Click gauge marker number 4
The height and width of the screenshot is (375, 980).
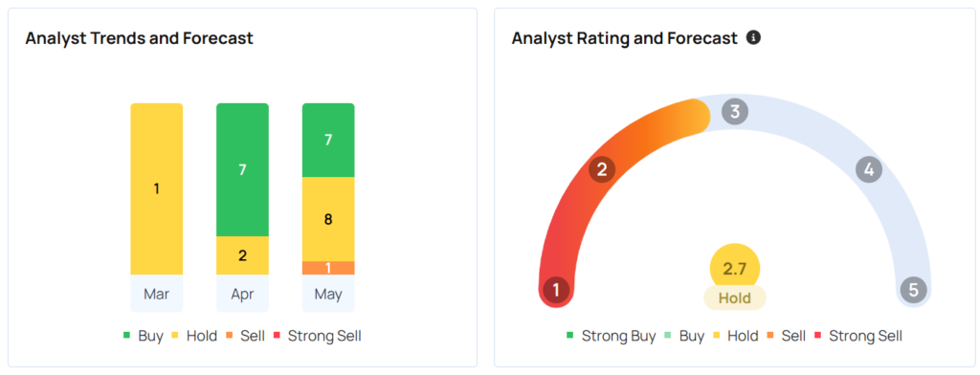(x=869, y=169)
